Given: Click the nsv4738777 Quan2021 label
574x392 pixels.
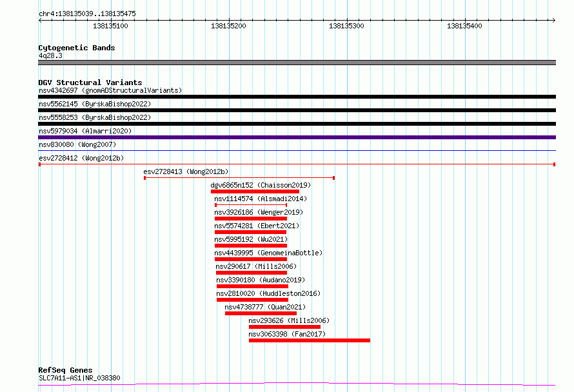Looking at the screenshot, I should 265,307.
